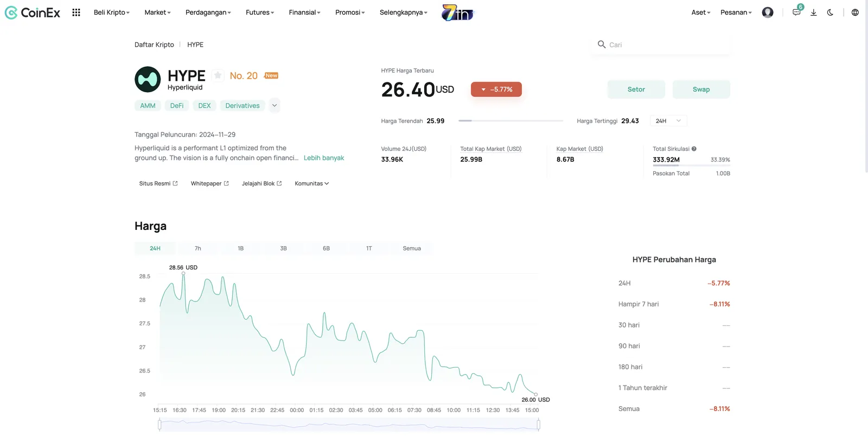Open the 7th anniversary promo banner icon
The image size is (868, 436).
[457, 12]
